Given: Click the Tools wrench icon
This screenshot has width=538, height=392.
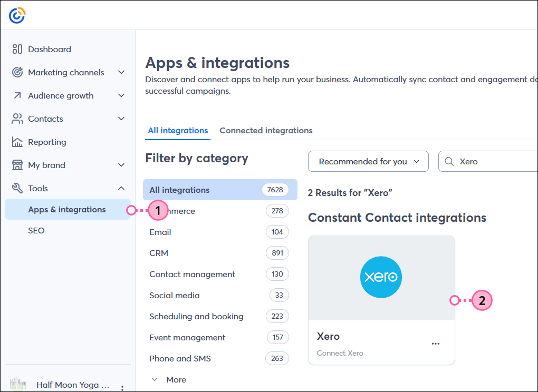Looking at the screenshot, I should pyautogui.click(x=17, y=188).
